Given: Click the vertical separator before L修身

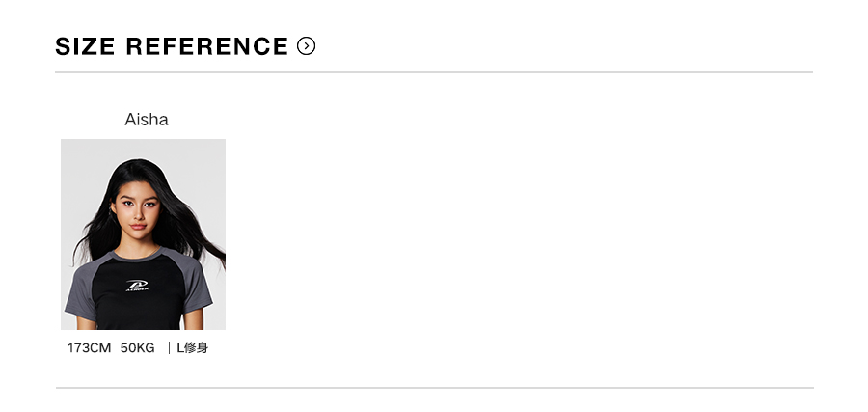Looking at the screenshot, I should click(169, 347).
